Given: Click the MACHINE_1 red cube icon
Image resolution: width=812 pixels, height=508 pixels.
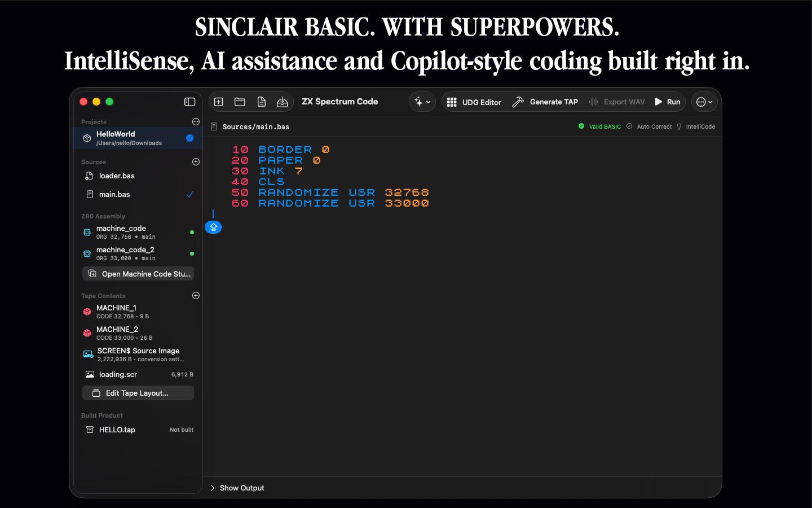Looking at the screenshot, I should point(87,312).
